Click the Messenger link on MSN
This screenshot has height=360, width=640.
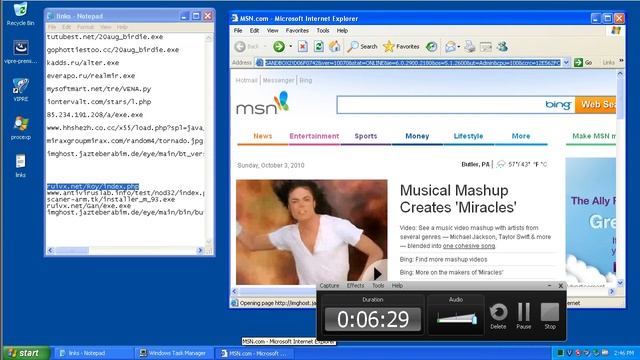278,80
